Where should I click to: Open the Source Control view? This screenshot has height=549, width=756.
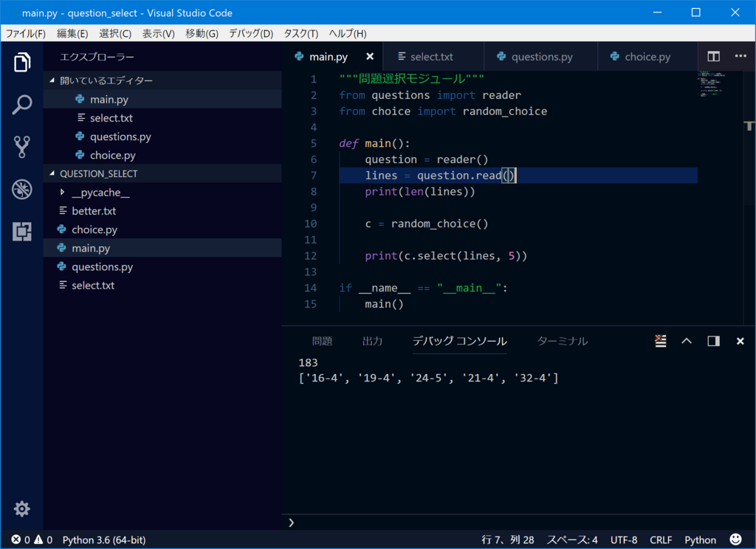(x=21, y=147)
